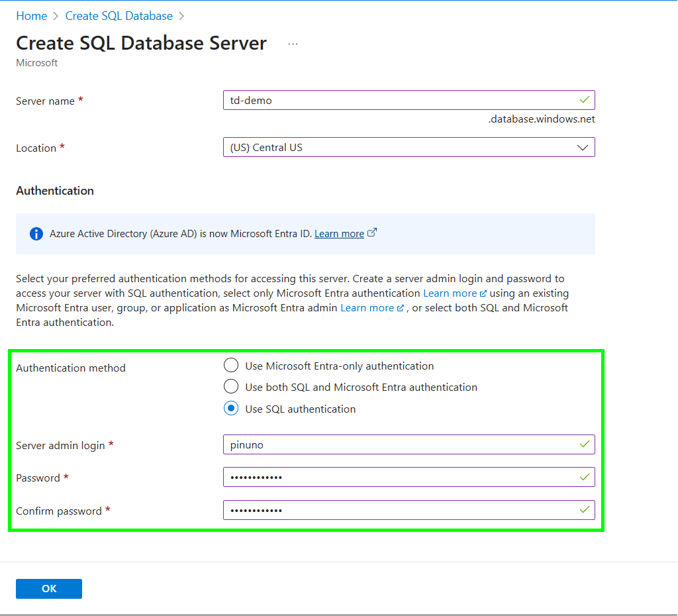Click the info icon in the Entra ID banner
Image resolution: width=678 pixels, height=616 pixels.
point(36,234)
